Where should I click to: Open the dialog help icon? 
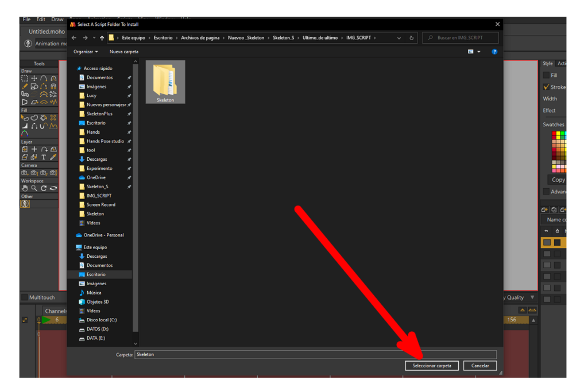[494, 52]
